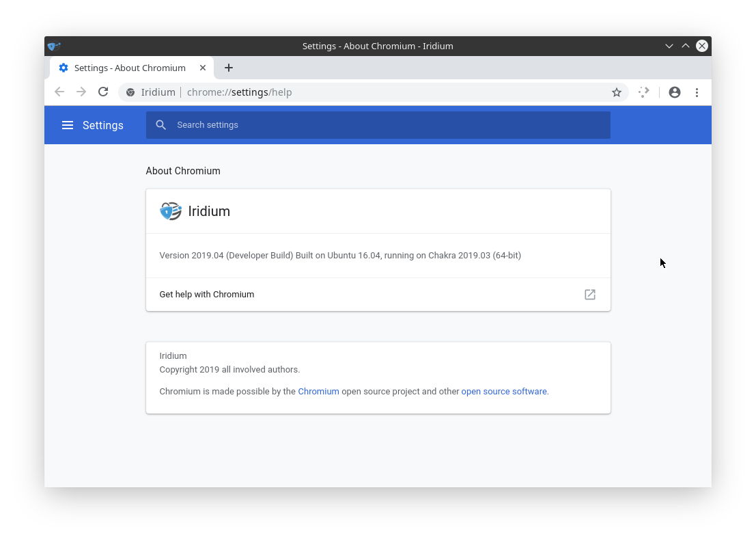Open the open source software link
756x540 pixels.
tap(504, 391)
